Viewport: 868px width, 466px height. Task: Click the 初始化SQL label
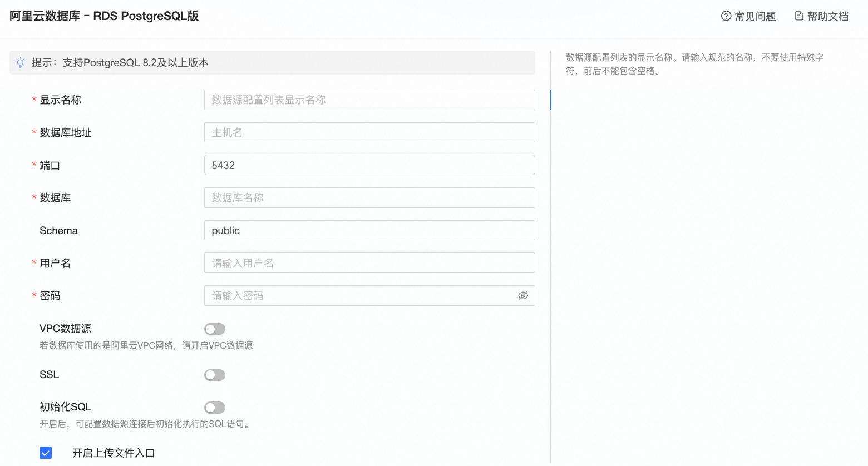65,407
